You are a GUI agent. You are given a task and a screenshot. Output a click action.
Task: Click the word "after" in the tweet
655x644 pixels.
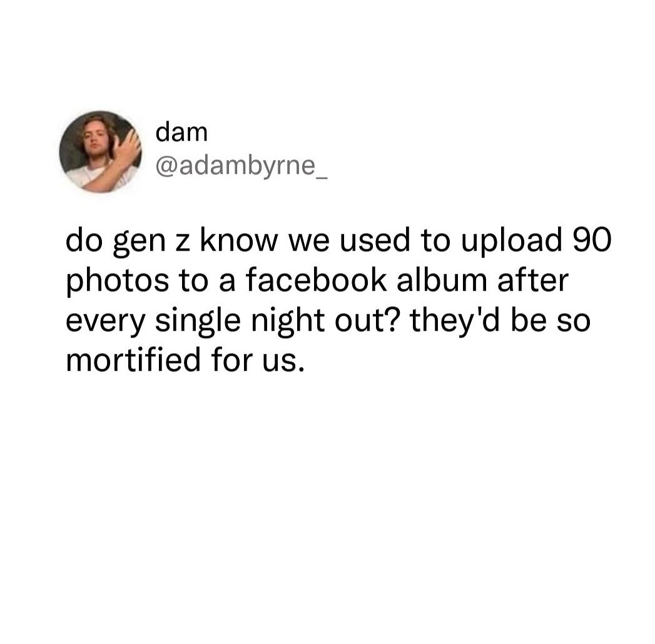click(532, 281)
